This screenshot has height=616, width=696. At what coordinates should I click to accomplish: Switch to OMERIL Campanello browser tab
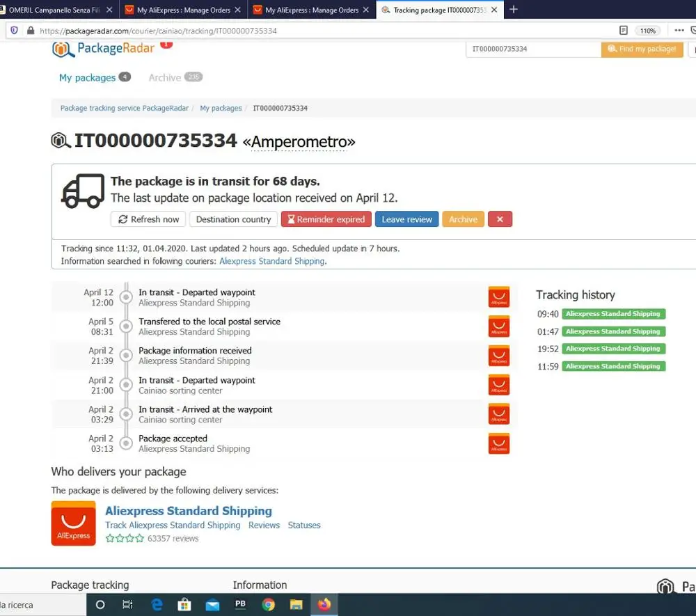54,10
